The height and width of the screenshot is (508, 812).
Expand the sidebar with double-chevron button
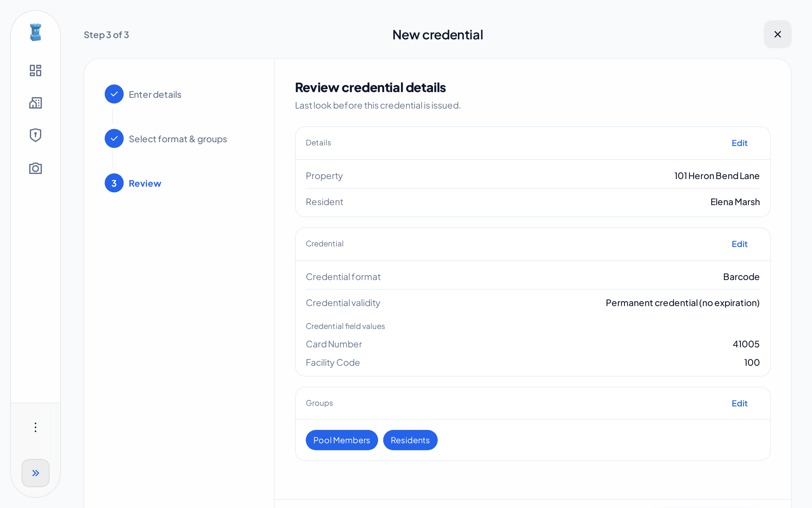[36, 473]
